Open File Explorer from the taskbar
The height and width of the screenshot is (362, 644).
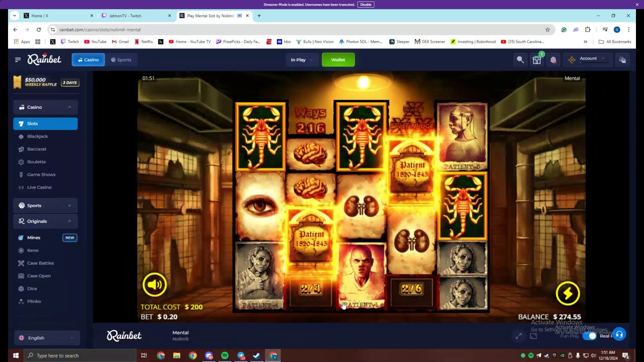pyautogui.click(x=177, y=355)
